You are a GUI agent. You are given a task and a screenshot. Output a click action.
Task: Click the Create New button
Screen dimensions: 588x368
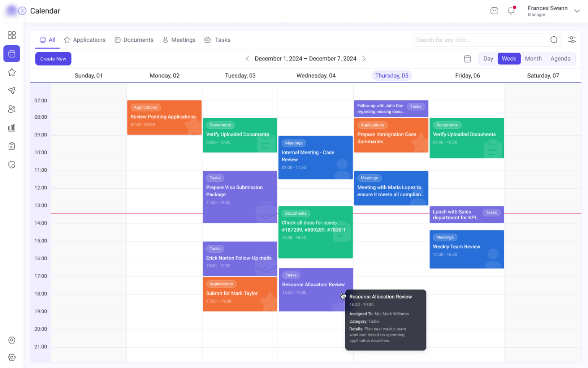tap(53, 59)
